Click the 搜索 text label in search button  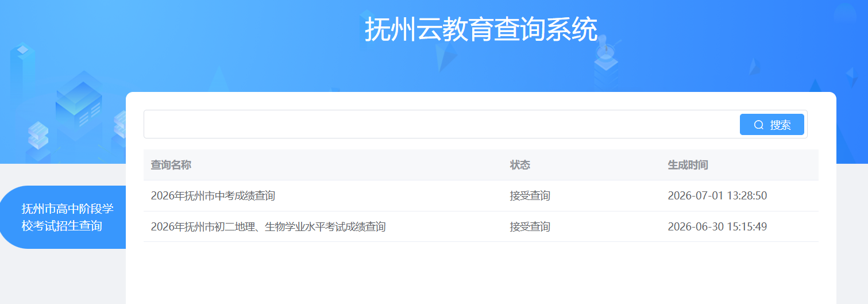pyautogui.click(x=781, y=125)
